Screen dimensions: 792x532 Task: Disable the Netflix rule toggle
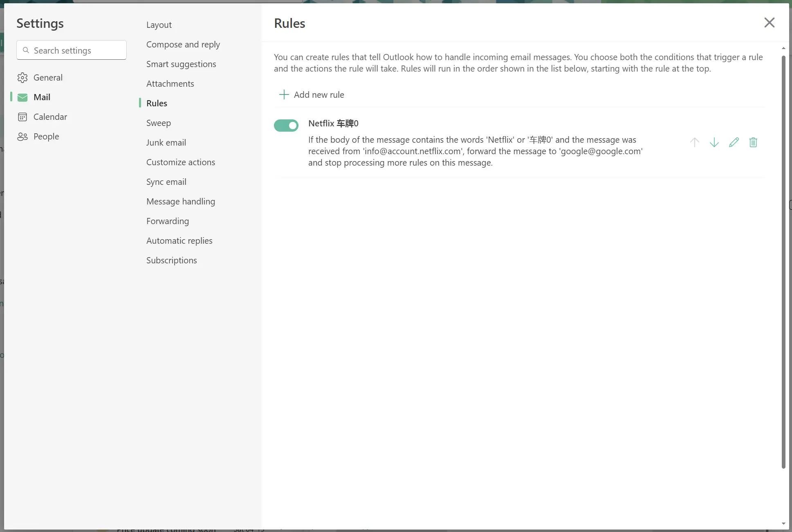tap(286, 126)
